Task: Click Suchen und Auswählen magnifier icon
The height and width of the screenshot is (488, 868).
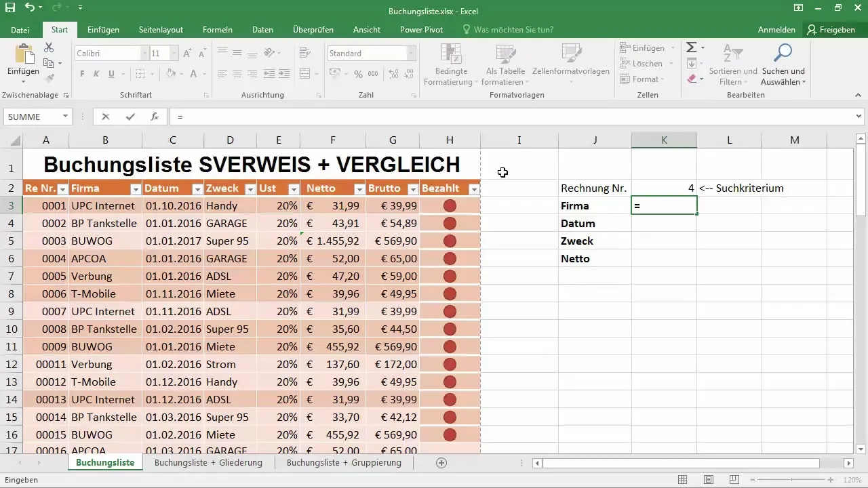Action: (x=783, y=54)
